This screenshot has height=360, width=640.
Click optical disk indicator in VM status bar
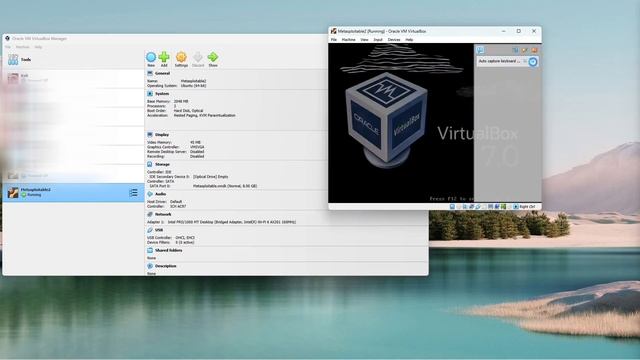[x=458, y=207]
